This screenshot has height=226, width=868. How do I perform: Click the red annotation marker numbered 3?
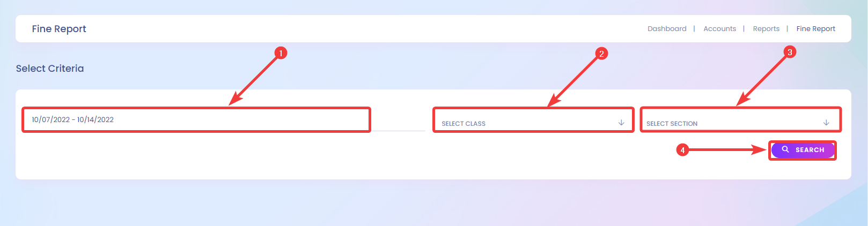click(789, 52)
